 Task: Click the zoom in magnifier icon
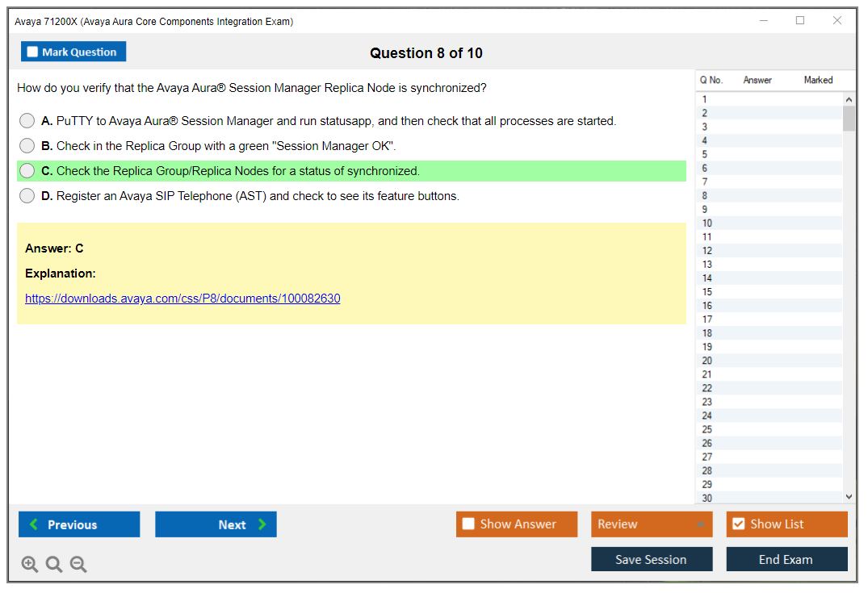[x=30, y=565]
